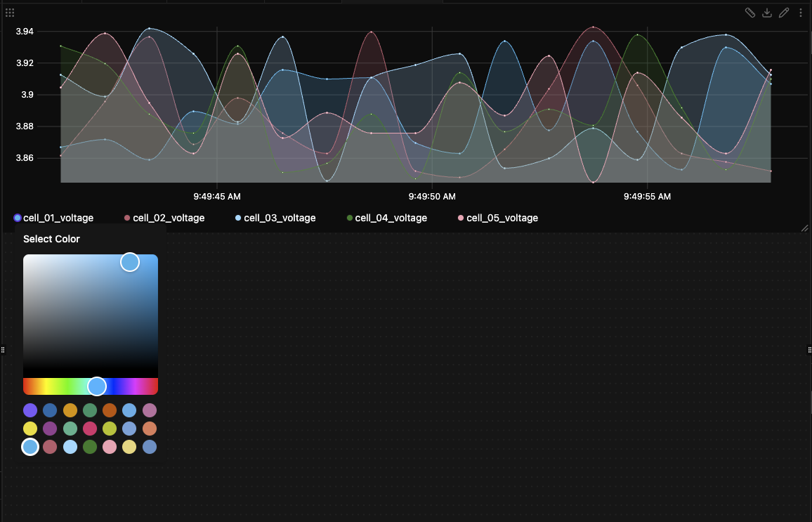Click the download chart icon
The image size is (812, 522).
(766, 13)
